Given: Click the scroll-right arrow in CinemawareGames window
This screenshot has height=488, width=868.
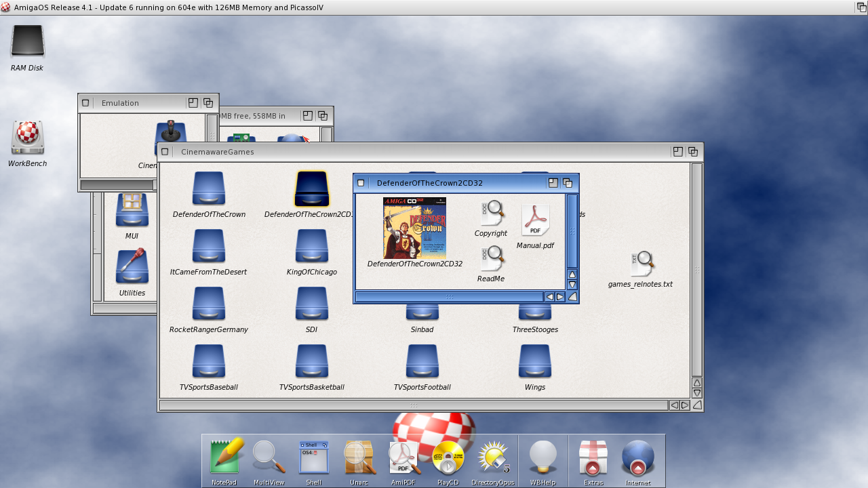Looking at the screenshot, I should [685, 405].
